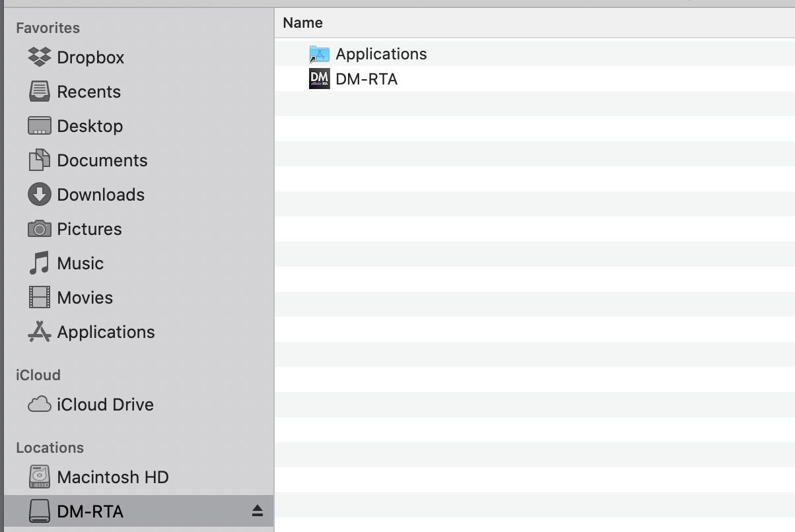Click the Music note icon
795x532 pixels.
[40, 263]
